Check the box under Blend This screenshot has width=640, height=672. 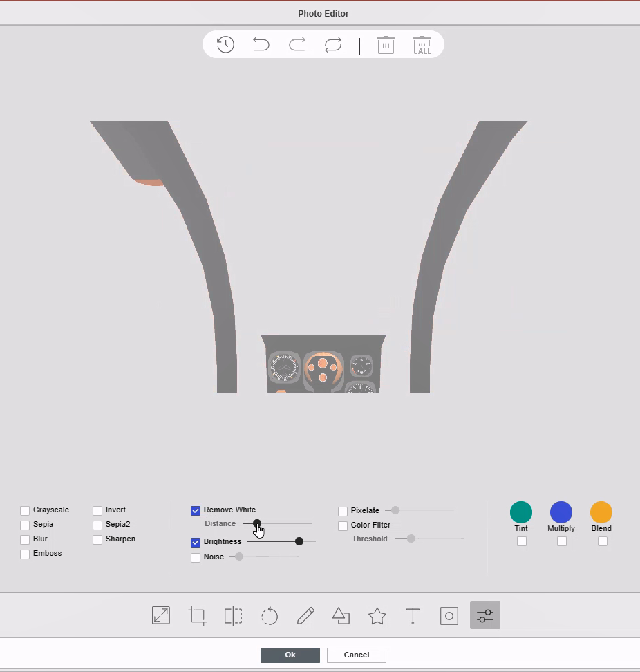tap(602, 541)
